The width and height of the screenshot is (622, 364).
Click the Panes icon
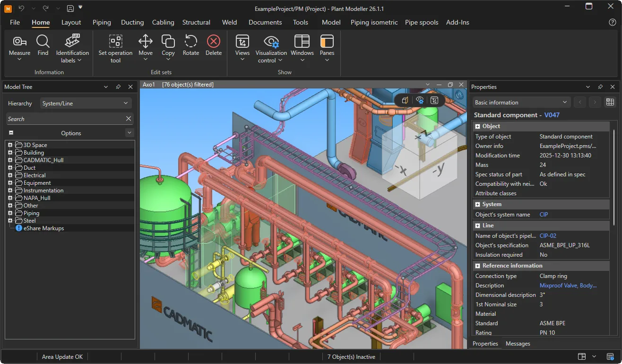click(x=327, y=41)
